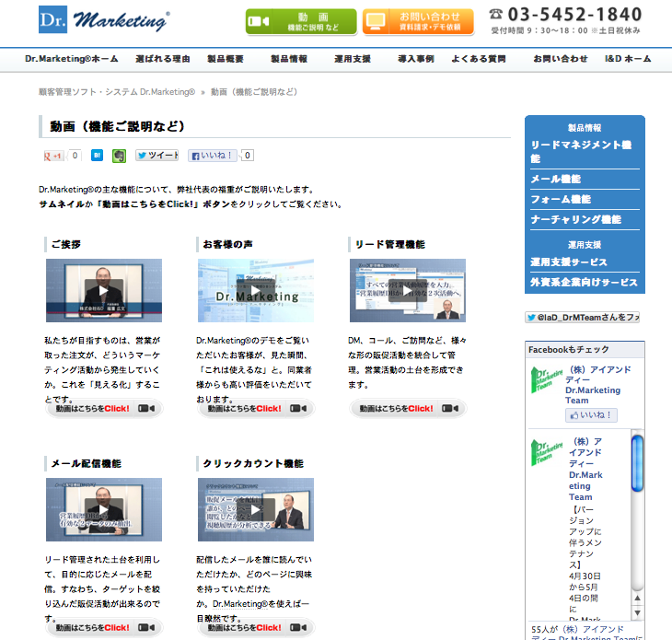Click the Evernote clip icon
672x640 pixels.
pyautogui.click(x=119, y=156)
